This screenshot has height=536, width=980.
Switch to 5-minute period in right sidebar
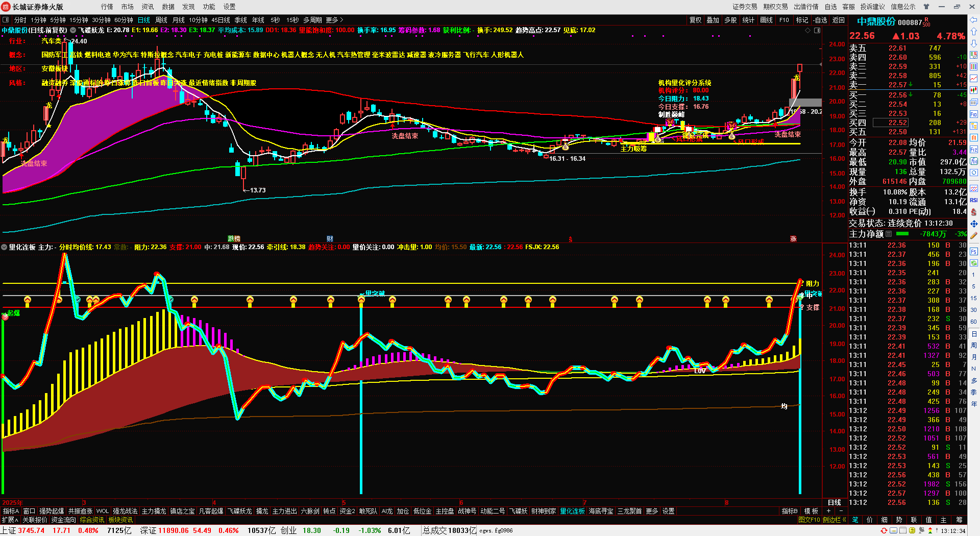974,286
